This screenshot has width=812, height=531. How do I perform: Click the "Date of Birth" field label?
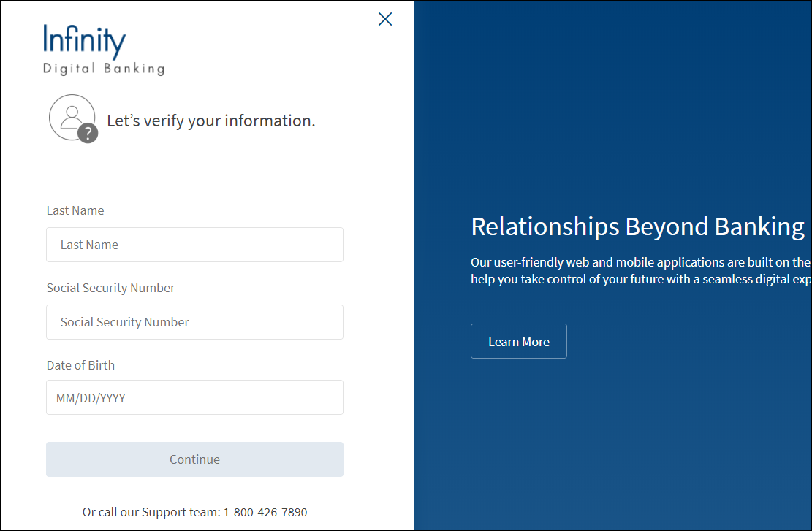(80, 365)
